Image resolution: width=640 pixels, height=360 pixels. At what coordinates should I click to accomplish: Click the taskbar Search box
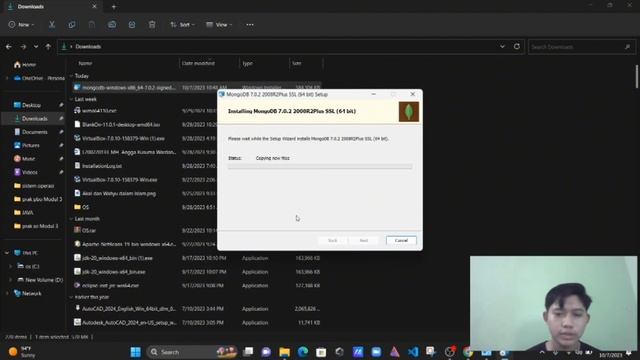click(192, 352)
